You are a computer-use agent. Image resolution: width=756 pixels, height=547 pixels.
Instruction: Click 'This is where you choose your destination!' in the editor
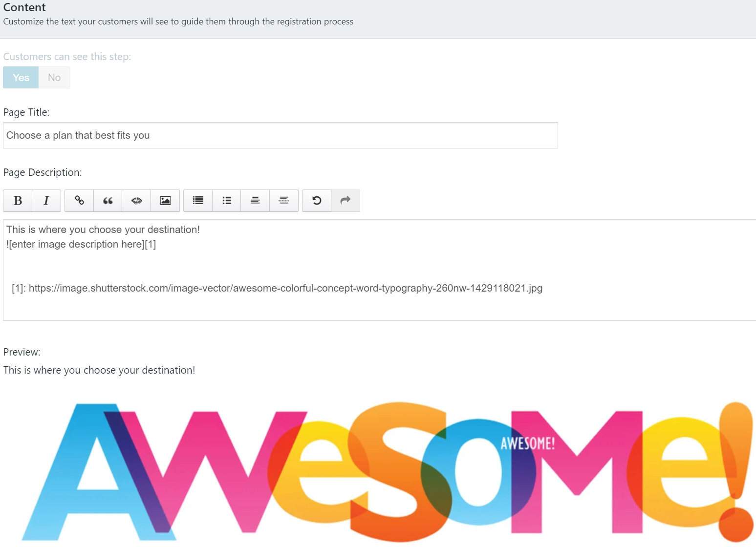point(103,230)
